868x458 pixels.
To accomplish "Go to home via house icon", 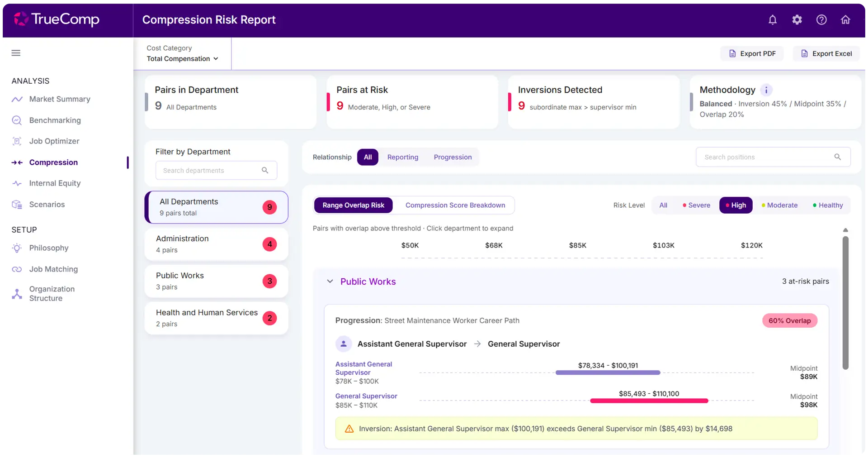I will (x=845, y=20).
